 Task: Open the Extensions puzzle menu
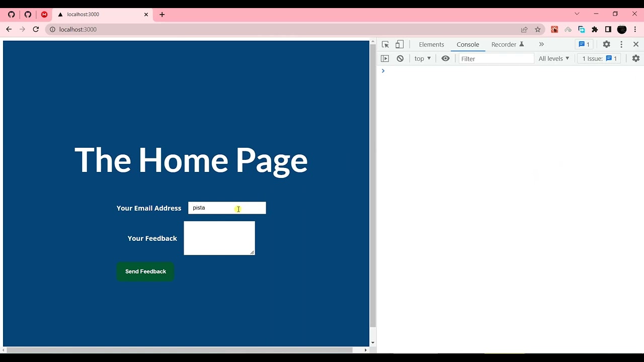tap(595, 29)
